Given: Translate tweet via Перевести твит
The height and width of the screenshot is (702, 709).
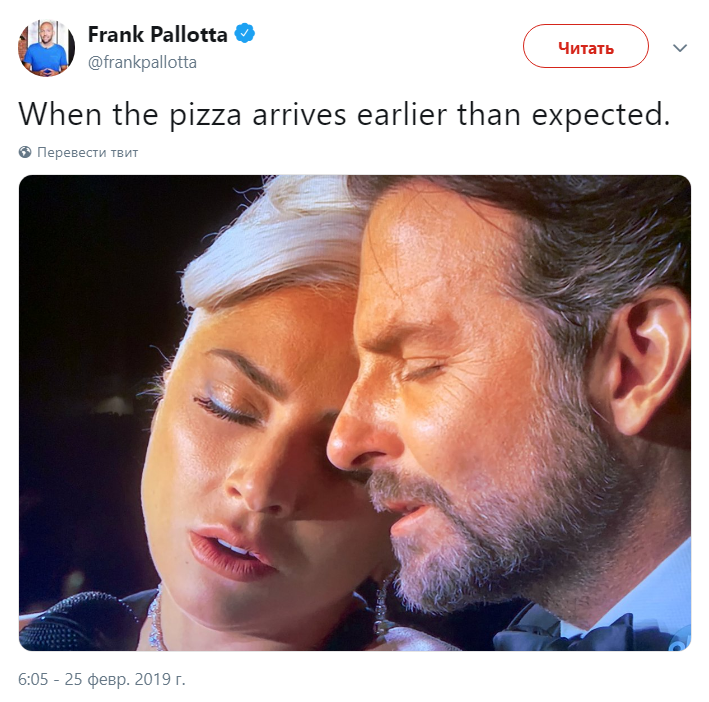Looking at the screenshot, I should [x=87, y=152].
